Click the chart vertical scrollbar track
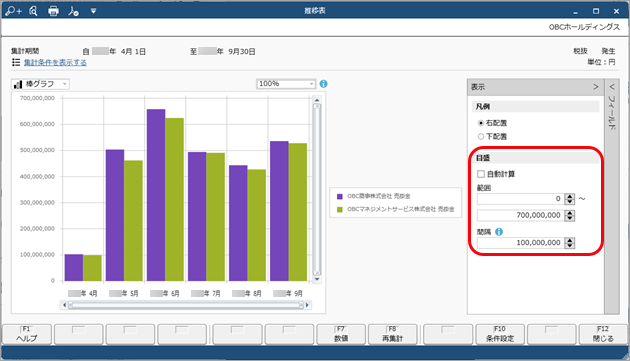The height and width of the screenshot is (361, 630). [317, 189]
